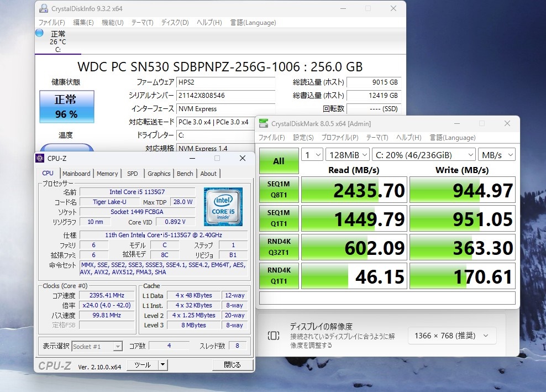Start the RND4K Q1T1 benchmark
Viewport: 546px width, 392px height.
point(279,276)
